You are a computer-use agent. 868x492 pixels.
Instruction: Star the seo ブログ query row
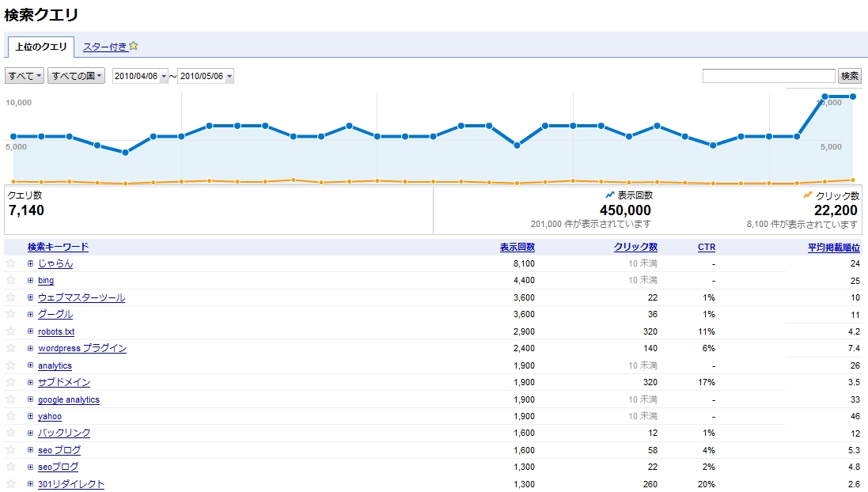point(10,450)
